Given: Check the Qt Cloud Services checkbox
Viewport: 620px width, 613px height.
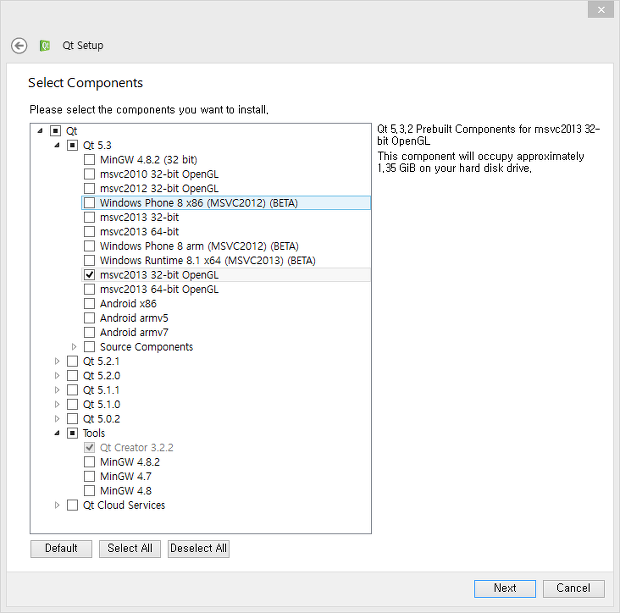Looking at the screenshot, I should pos(72,505).
